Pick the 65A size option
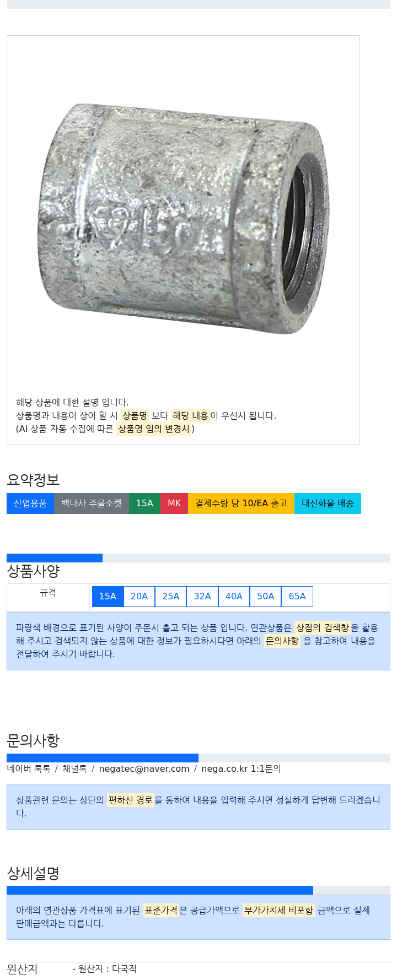The width and height of the screenshot is (397, 980). pyautogui.click(x=297, y=597)
